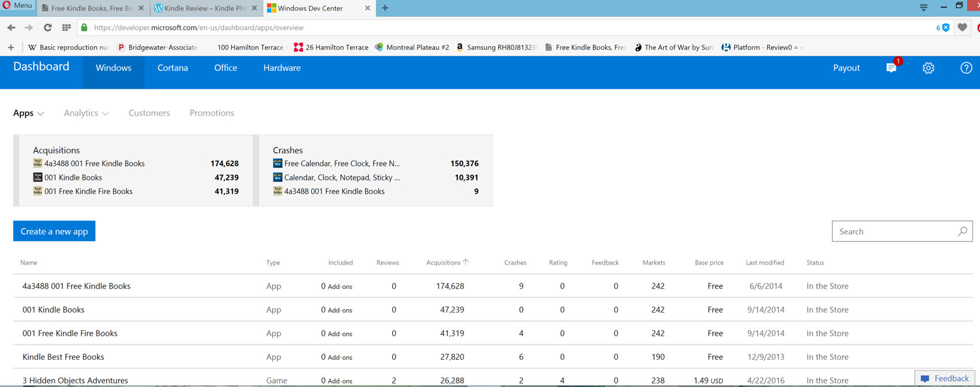Open Bridgewater-Associates bookmark

(157, 47)
